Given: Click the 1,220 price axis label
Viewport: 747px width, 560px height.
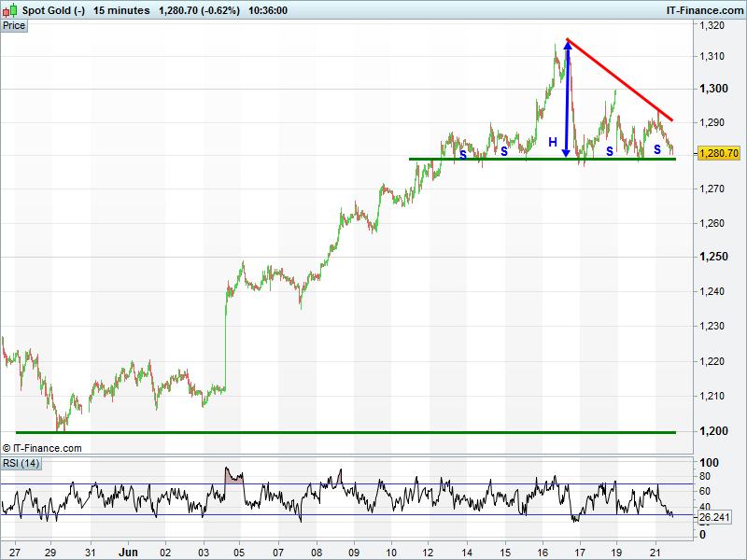Looking at the screenshot, I should point(712,361).
